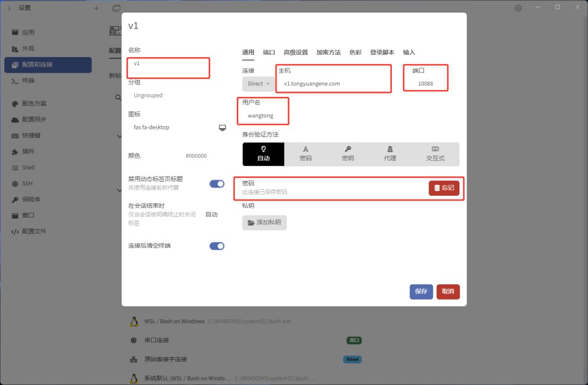Viewport: 588px width, 385px height.
Task: Toggle 连接后清空终端 switch
Action: [x=217, y=246]
